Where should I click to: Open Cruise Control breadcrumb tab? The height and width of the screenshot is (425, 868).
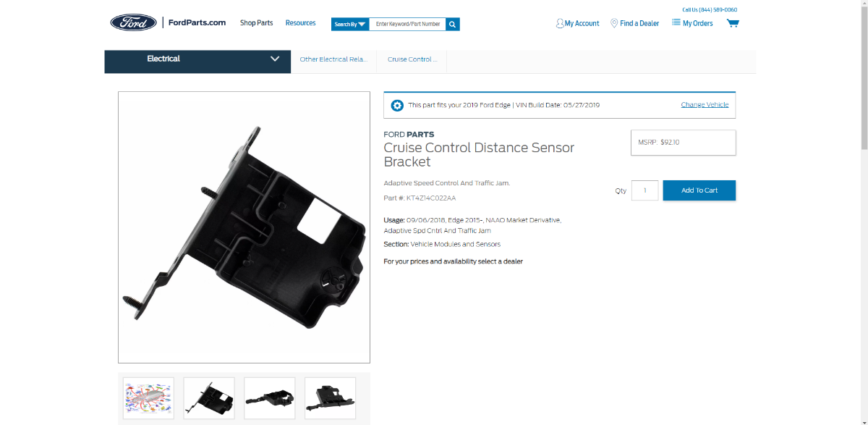(412, 59)
